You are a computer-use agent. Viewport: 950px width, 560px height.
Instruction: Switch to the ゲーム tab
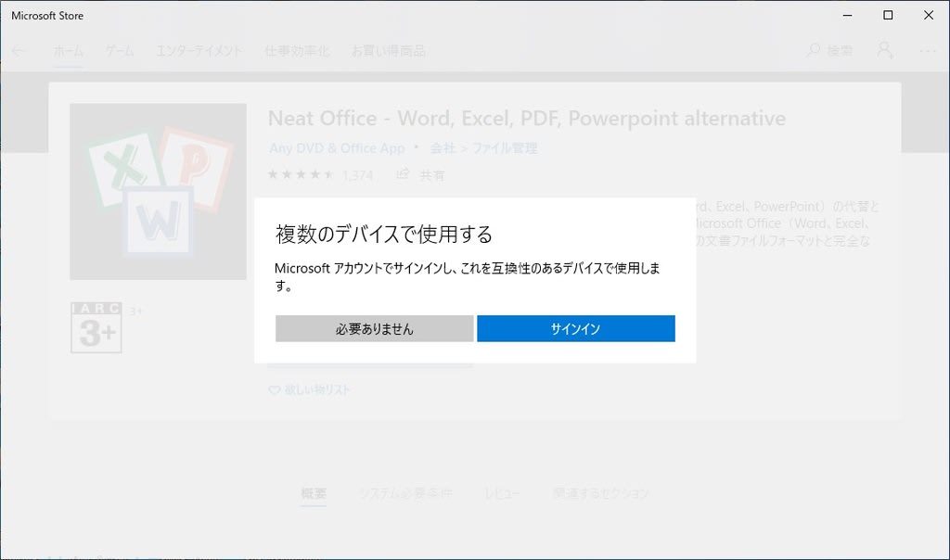point(120,51)
